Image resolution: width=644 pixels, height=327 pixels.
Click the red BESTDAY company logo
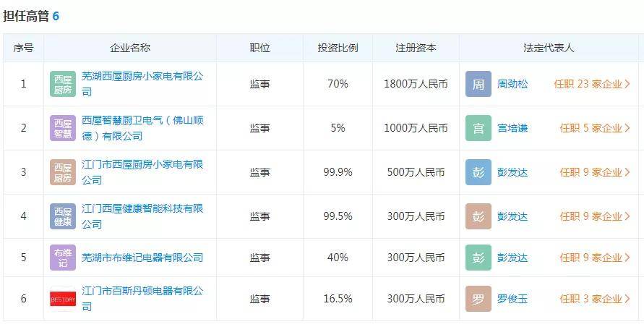point(63,299)
